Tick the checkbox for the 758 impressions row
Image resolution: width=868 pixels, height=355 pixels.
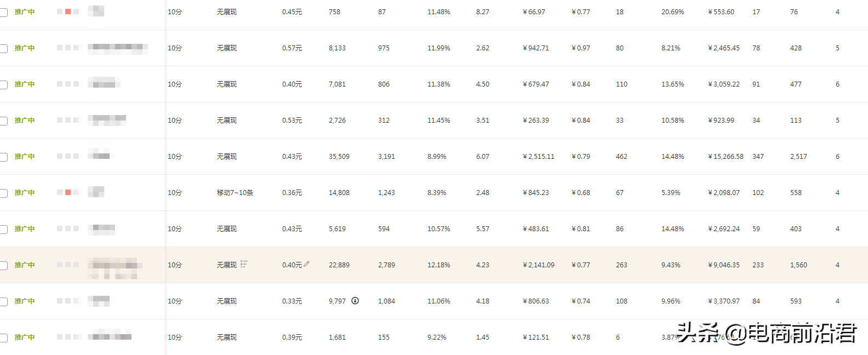coord(3,12)
